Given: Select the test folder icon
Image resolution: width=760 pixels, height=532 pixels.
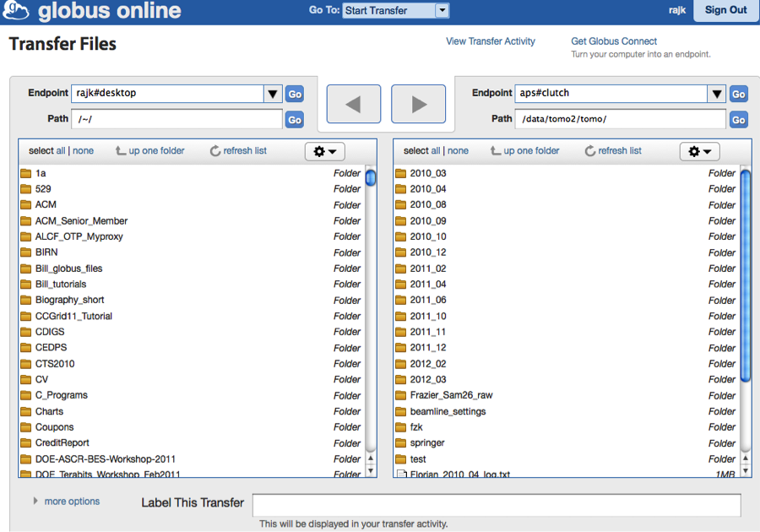Looking at the screenshot, I should pos(401,459).
